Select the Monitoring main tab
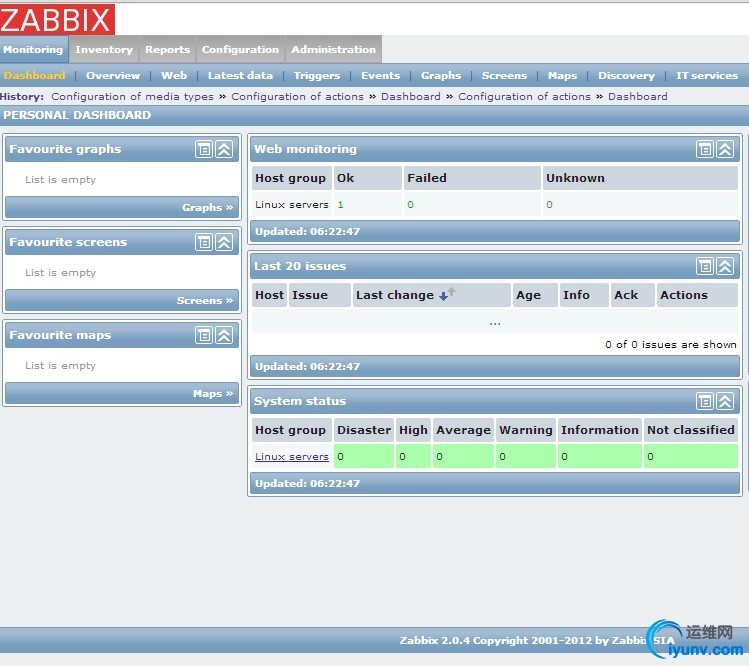Viewport: 749px width, 666px height. 33,49
